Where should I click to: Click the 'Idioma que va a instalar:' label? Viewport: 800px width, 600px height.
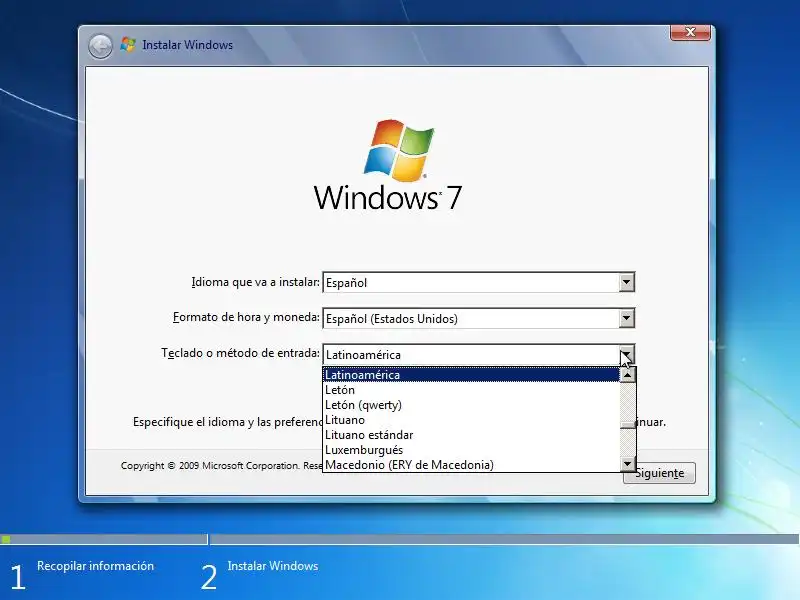click(x=256, y=282)
